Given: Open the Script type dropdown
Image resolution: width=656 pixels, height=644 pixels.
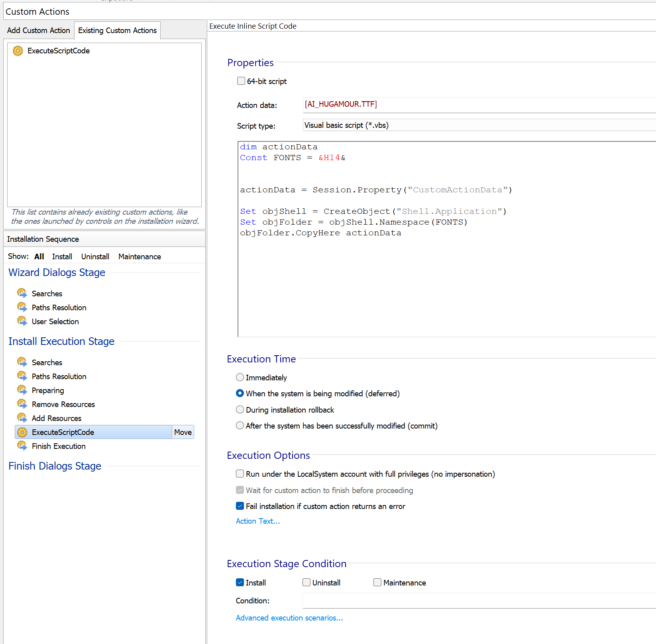Looking at the screenshot, I should (x=478, y=125).
